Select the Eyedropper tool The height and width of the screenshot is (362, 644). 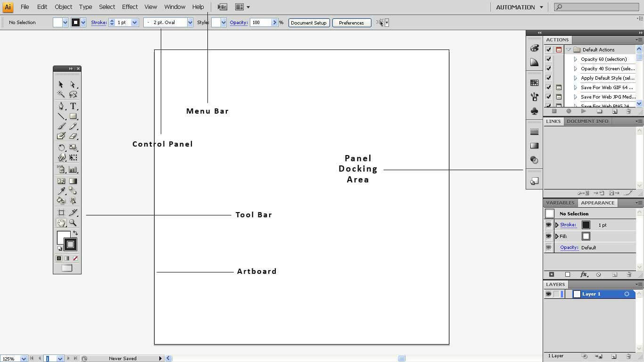tap(61, 191)
